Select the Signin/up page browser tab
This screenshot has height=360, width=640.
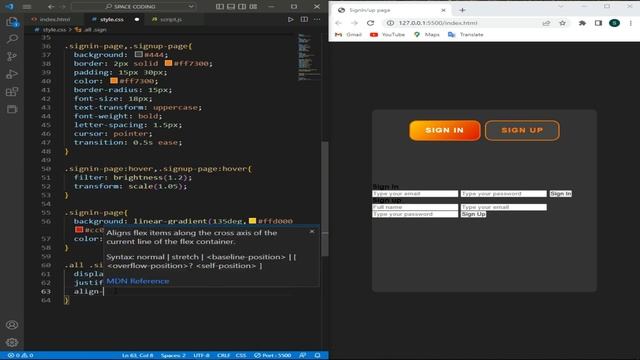click(x=391, y=10)
